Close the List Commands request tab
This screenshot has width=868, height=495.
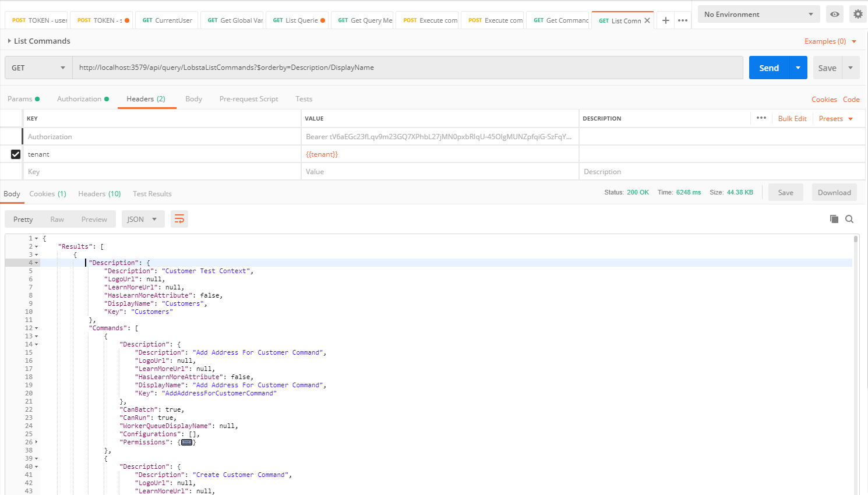(x=647, y=20)
